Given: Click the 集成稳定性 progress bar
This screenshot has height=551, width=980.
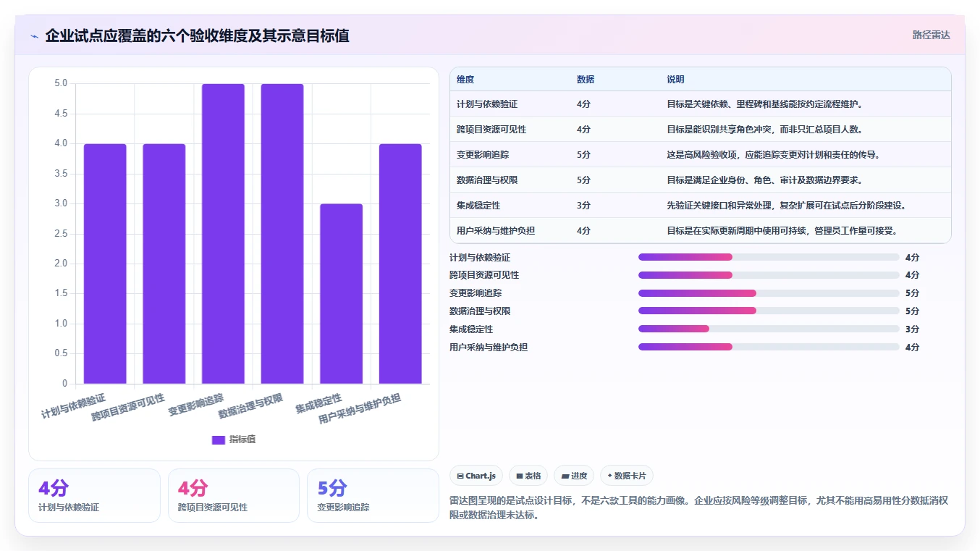Looking at the screenshot, I should 769,329.
